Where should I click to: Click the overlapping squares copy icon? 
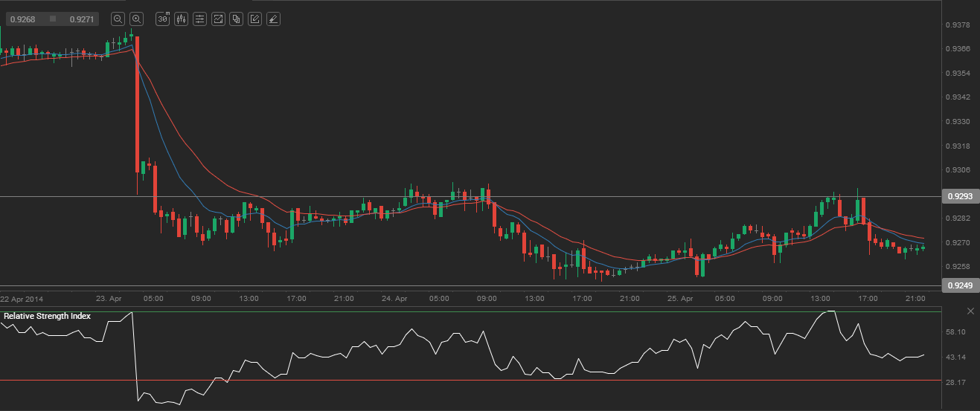click(236, 19)
